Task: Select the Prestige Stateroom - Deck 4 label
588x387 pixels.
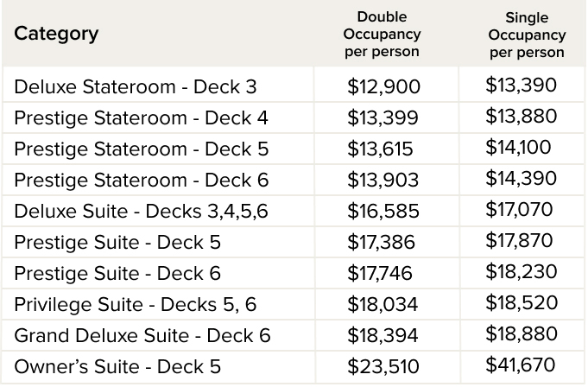Action: [143, 117]
